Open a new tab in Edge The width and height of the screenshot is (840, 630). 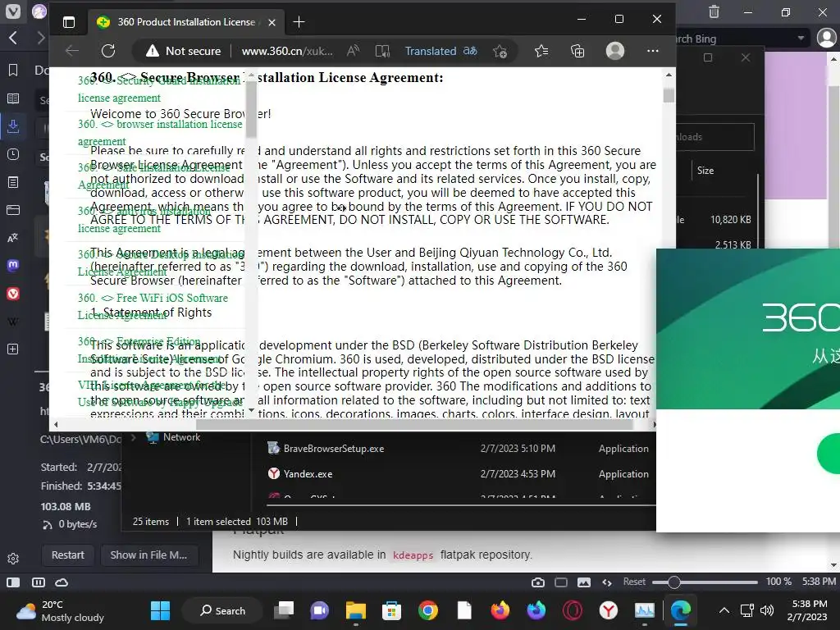[299, 22]
